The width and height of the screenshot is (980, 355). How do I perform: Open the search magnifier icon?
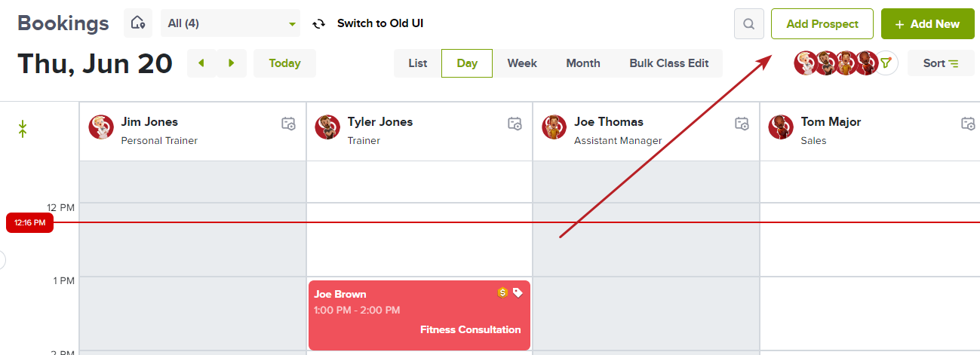[x=748, y=23]
